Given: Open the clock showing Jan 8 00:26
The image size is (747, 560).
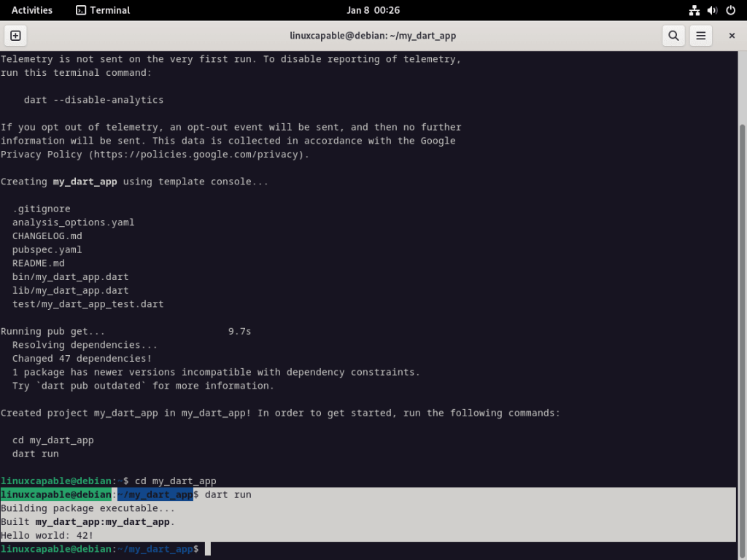Looking at the screenshot, I should [x=373, y=10].
